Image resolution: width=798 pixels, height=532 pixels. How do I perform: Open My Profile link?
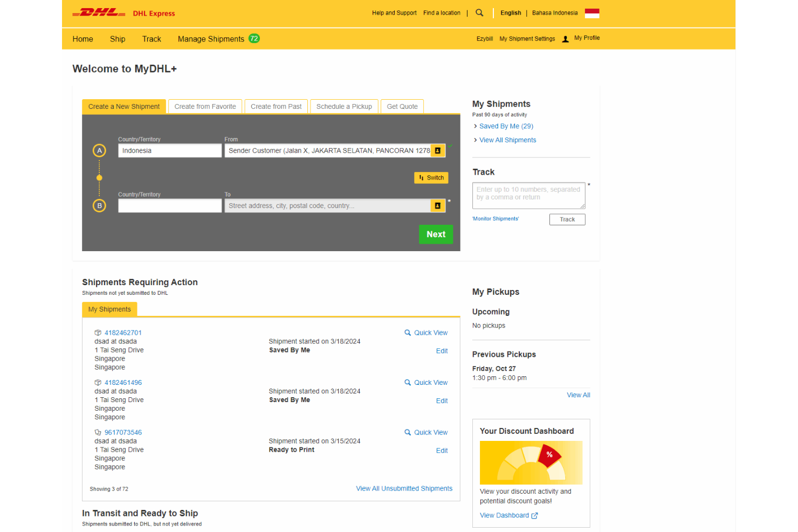point(587,38)
